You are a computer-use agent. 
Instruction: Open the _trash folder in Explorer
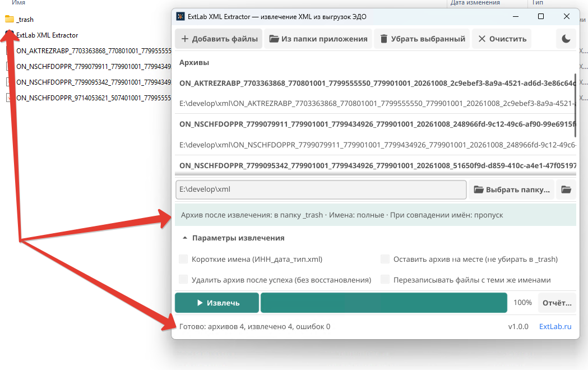pos(25,20)
